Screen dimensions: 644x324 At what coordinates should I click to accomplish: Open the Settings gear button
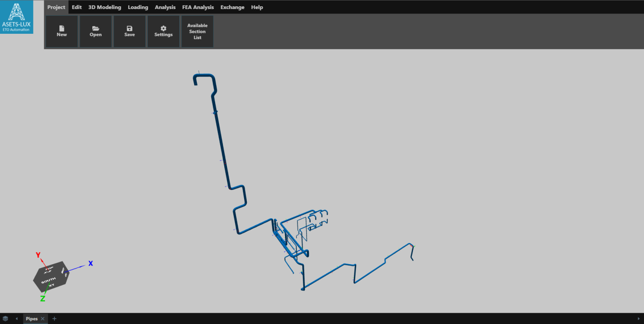163,31
